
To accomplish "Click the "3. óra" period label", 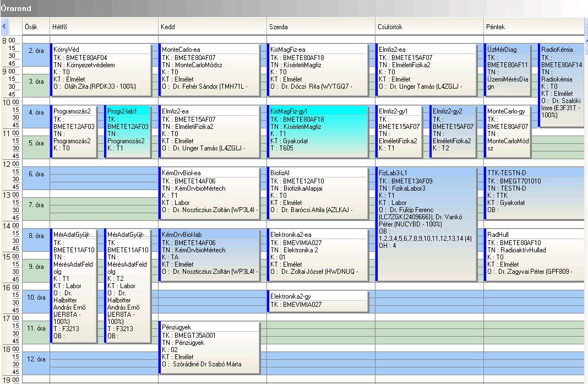I will pos(36,82).
